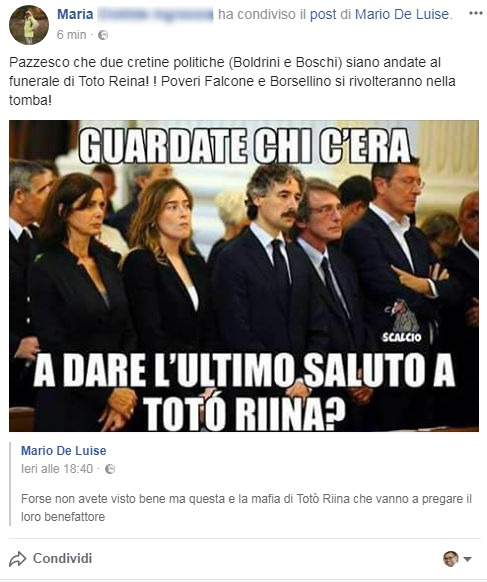487x582 pixels.
Task: Open Mario De Luise name under the image
Action: pyautogui.click(x=64, y=451)
